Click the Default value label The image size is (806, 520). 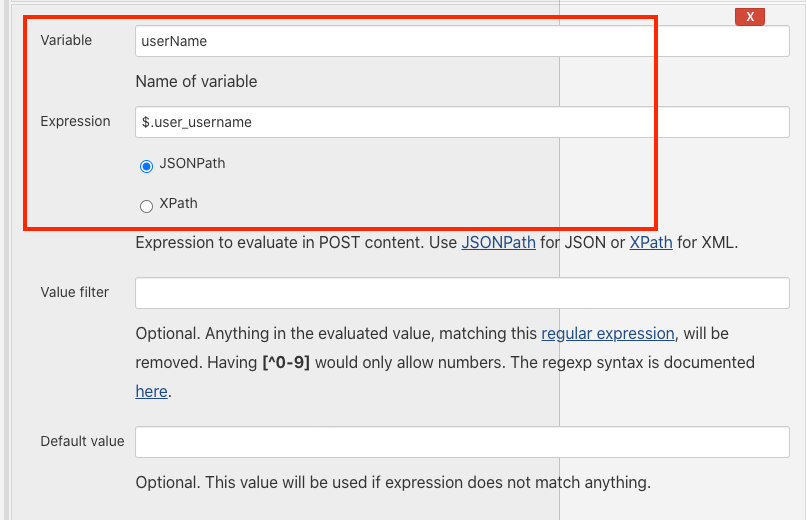click(x=82, y=441)
